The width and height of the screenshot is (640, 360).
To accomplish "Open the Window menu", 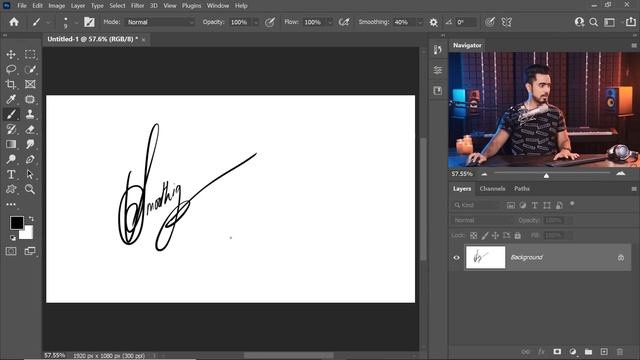I will tap(218, 6).
